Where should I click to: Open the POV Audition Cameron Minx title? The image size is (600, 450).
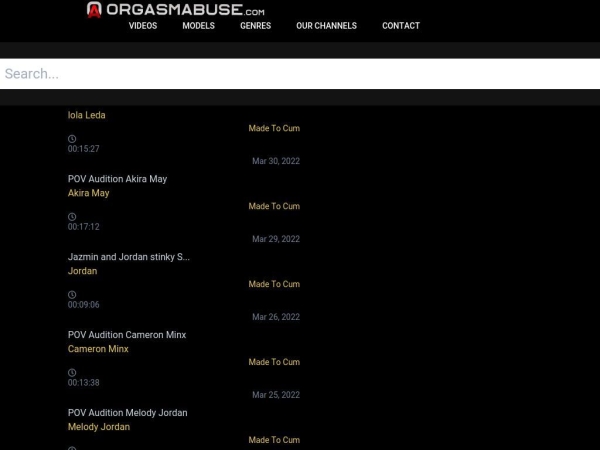coord(127,335)
